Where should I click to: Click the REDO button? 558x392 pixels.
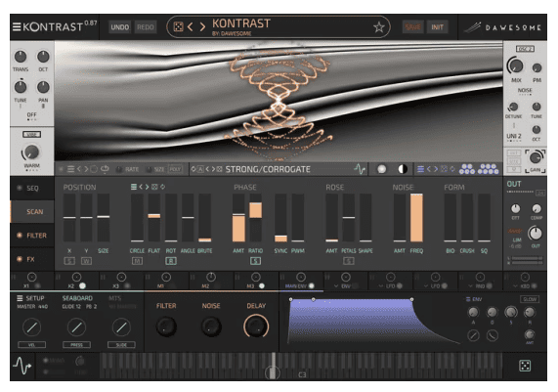pos(146,27)
